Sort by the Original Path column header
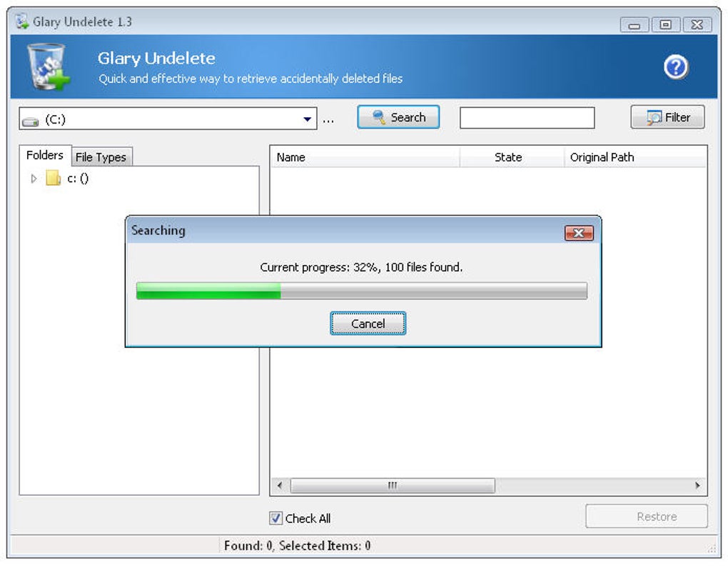728x570 pixels. [x=636, y=157]
